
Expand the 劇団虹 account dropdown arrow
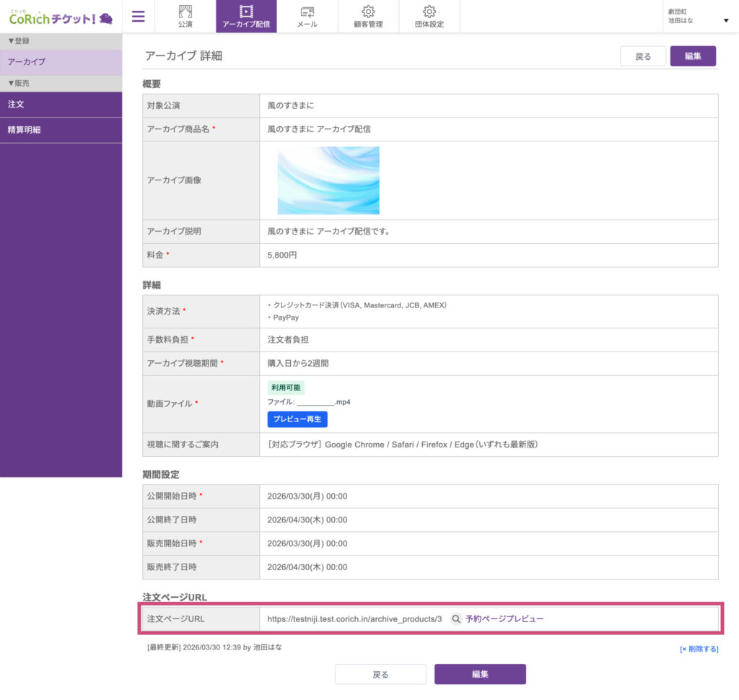click(725, 20)
